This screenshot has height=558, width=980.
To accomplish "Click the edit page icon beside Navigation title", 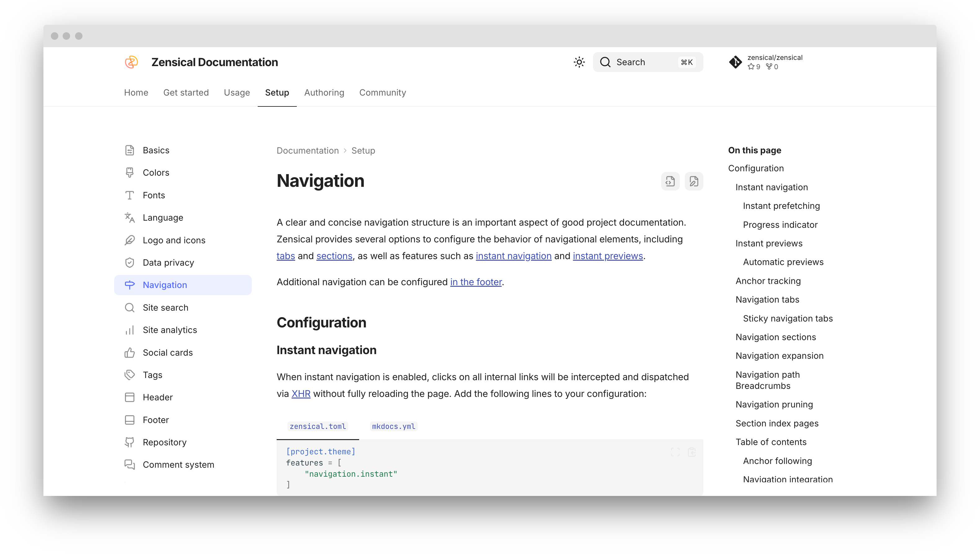I will [693, 181].
